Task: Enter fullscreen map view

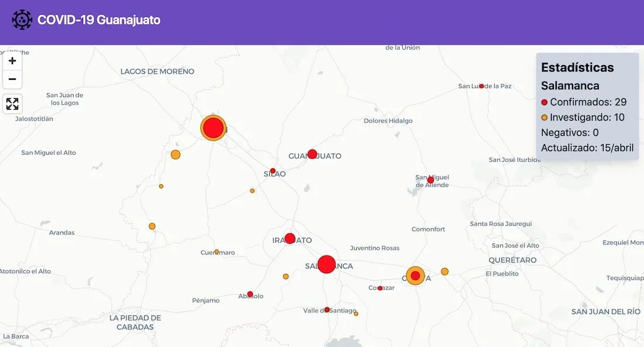Action: (x=12, y=104)
